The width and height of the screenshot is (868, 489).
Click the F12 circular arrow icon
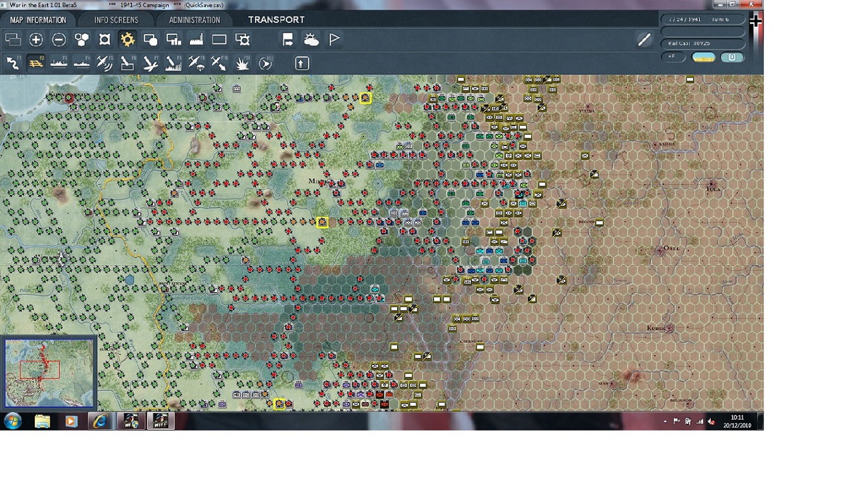[x=265, y=63]
